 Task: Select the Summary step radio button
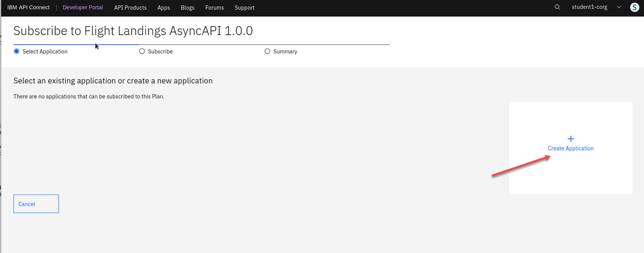click(x=267, y=51)
